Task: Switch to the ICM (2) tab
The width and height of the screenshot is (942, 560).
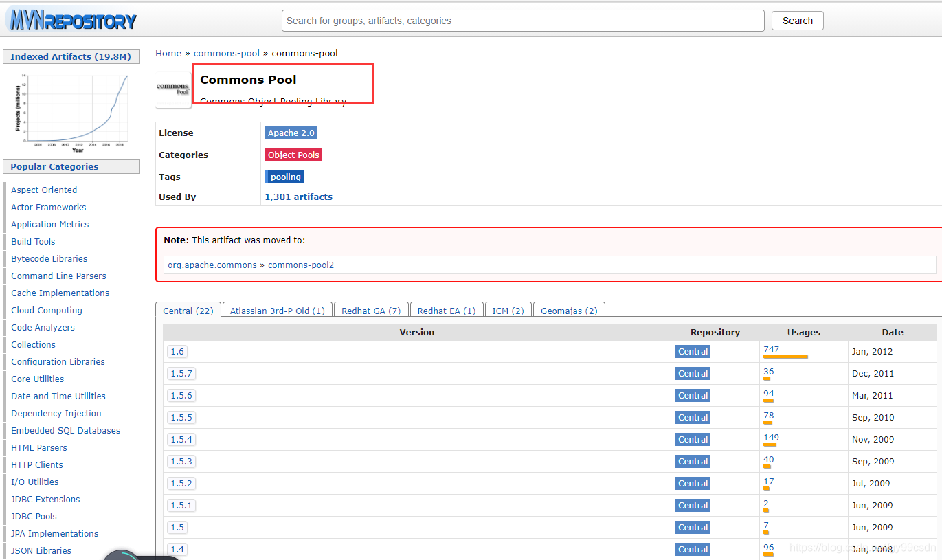Action: [x=508, y=311]
